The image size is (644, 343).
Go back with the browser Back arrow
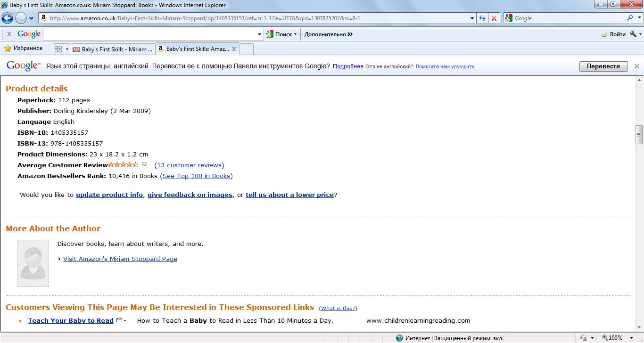click(7, 18)
